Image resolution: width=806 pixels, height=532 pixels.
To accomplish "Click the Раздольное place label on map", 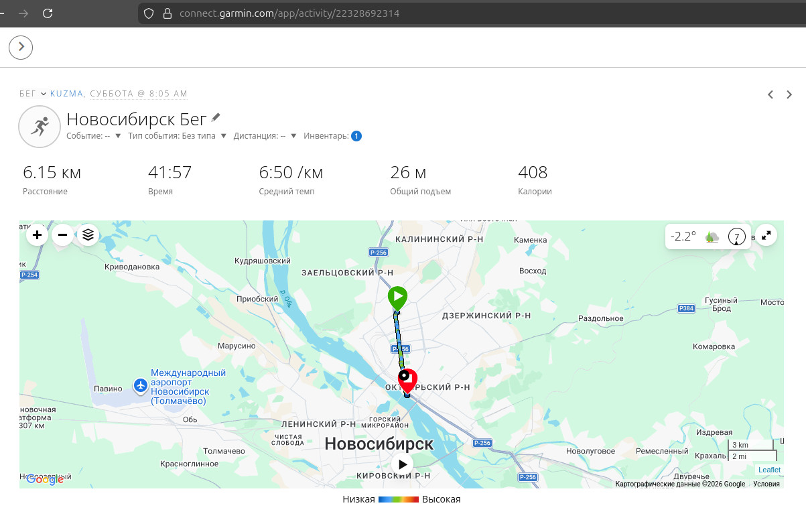I will 601,319.
